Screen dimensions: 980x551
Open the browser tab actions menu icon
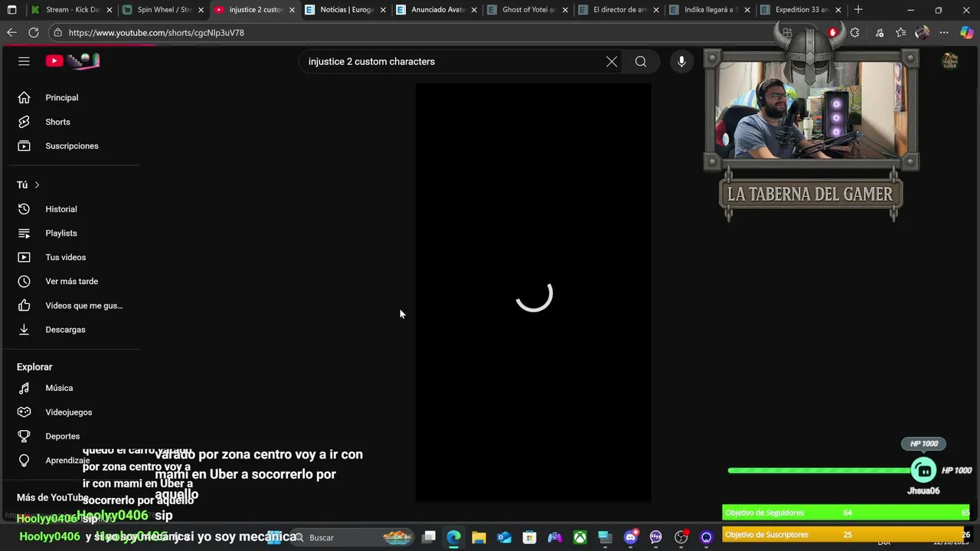pyautogui.click(x=11, y=10)
